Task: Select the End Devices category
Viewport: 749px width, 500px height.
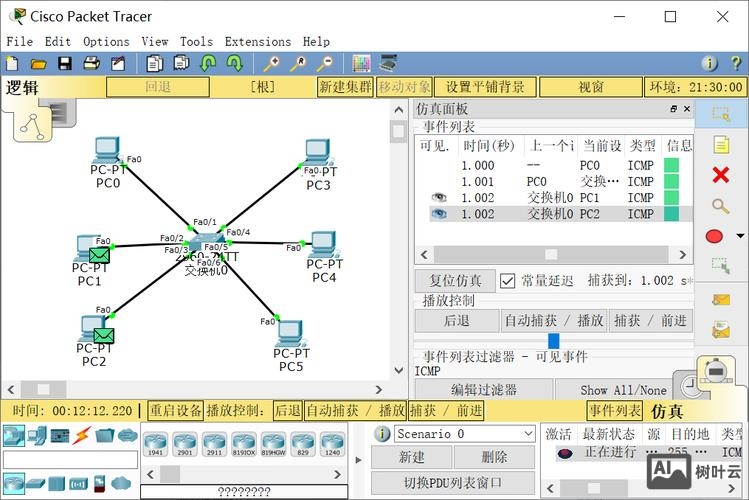Action: 37,435
